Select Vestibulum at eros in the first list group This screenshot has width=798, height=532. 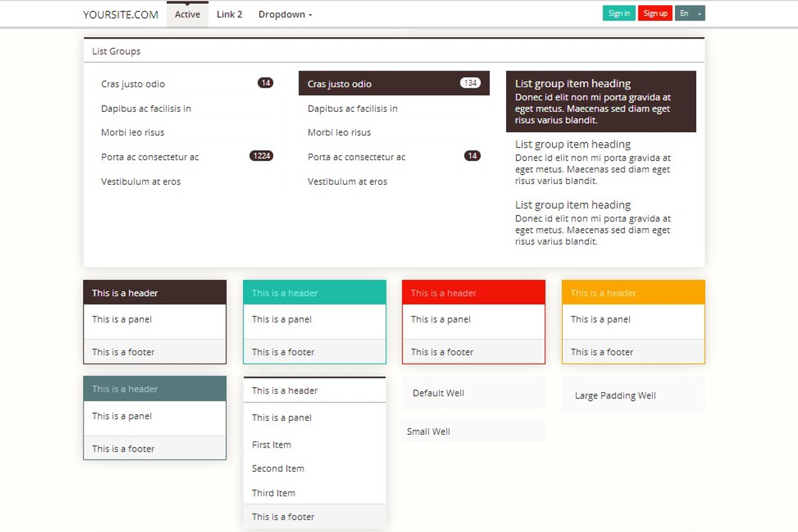(x=140, y=181)
